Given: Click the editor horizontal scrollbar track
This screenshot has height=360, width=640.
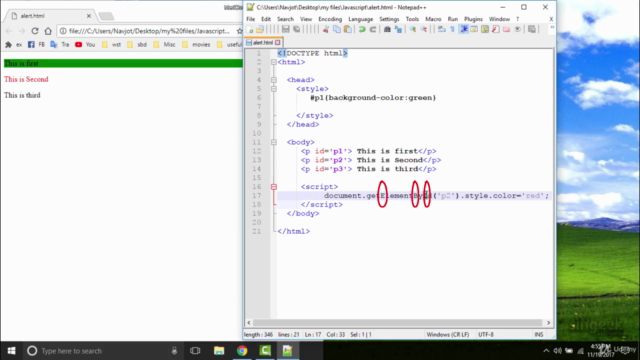Looking at the screenshot, I should (x=398, y=322).
